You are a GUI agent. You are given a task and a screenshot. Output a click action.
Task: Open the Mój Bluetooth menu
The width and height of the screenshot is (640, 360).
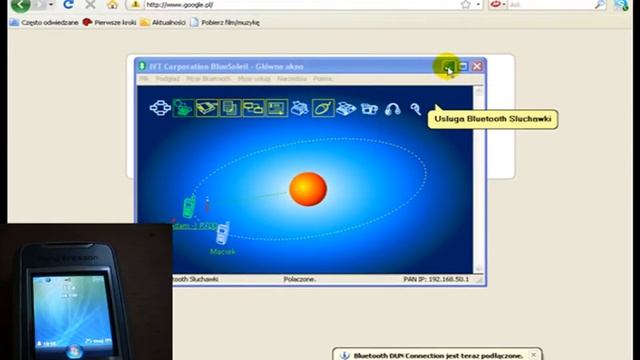pos(208,78)
